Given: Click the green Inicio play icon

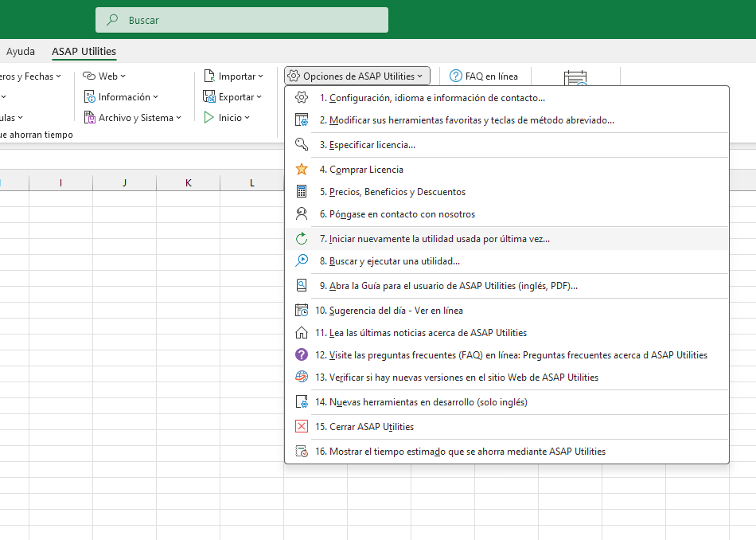Looking at the screenshot, I should 208,117.
